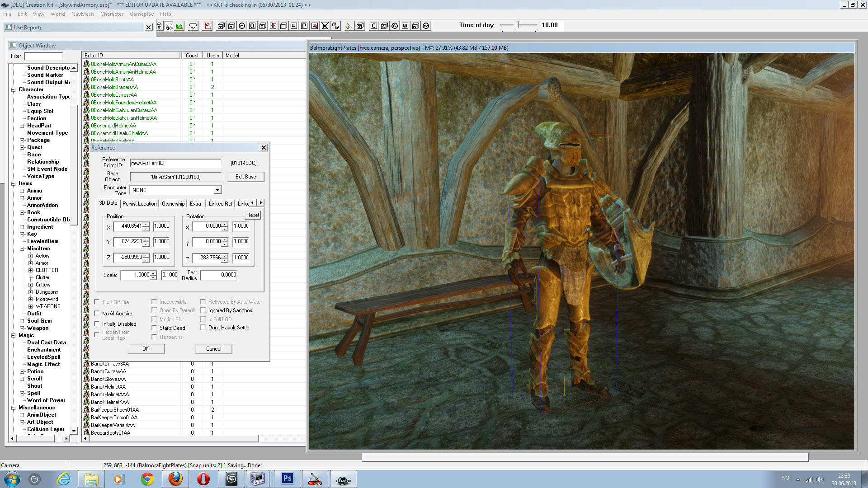Expand the HeadPart tree node
Image resolution: width=868 pixels, height=488 pixels.
22,126
